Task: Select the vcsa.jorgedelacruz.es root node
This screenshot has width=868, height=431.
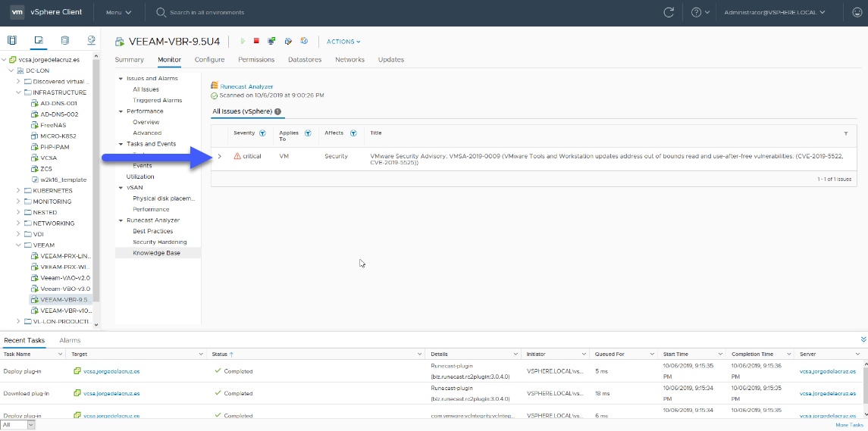Action: point(49,60)
